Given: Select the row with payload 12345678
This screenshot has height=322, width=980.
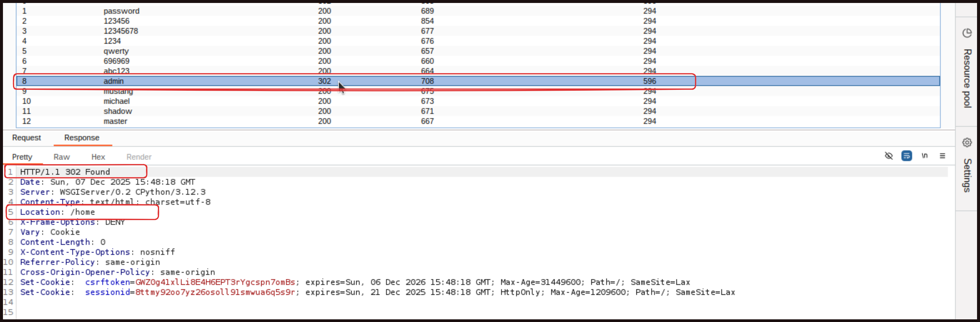Looking at the screenshot, I should [478, 31].
